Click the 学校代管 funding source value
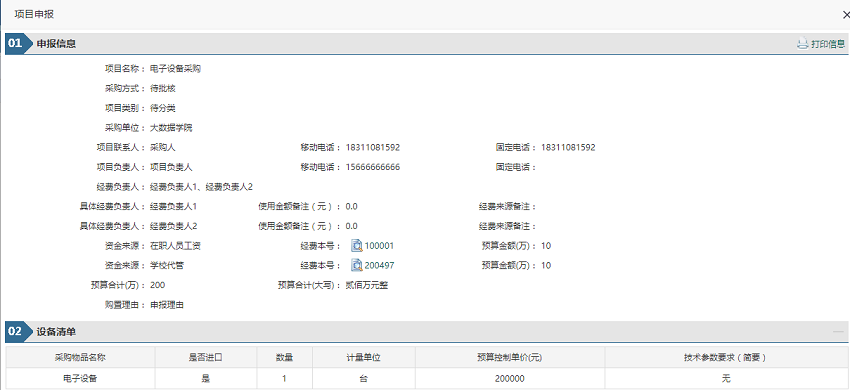This screenshot has height=390, width=850. (167, 265)
